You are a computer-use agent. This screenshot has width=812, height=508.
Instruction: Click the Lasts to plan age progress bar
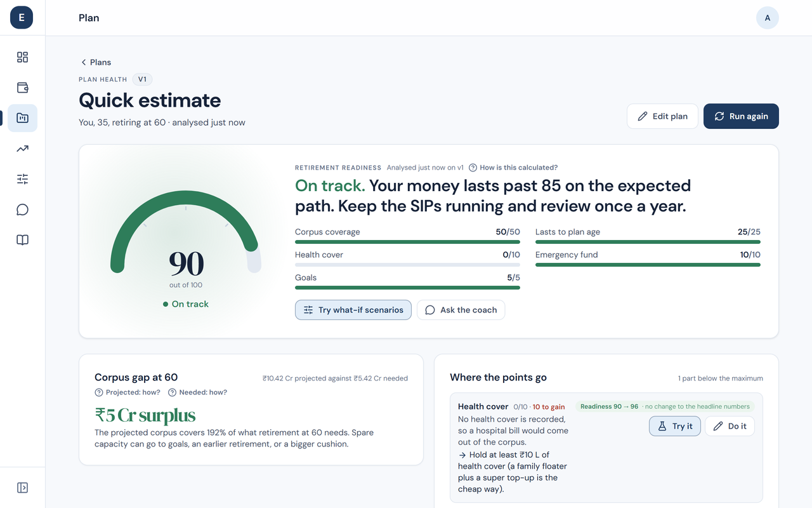point(648,242)
